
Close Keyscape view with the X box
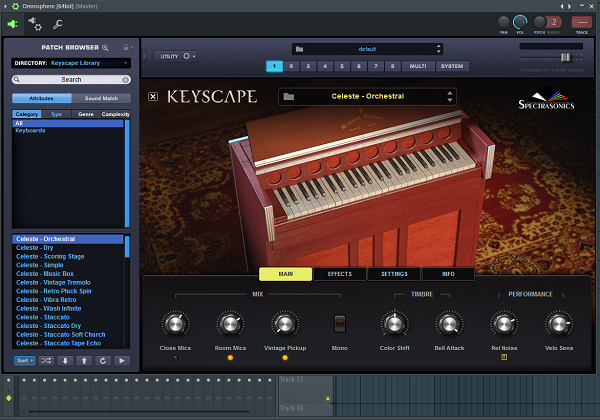pos(153,96)
